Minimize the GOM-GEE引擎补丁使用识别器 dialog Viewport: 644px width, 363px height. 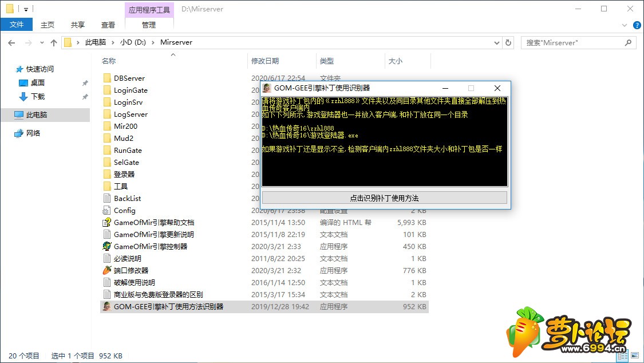tap(445, 88)
